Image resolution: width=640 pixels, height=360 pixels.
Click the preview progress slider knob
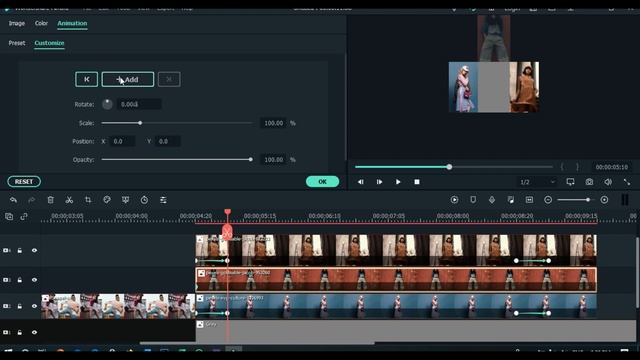pyautogui.click(x=449, y=167)
